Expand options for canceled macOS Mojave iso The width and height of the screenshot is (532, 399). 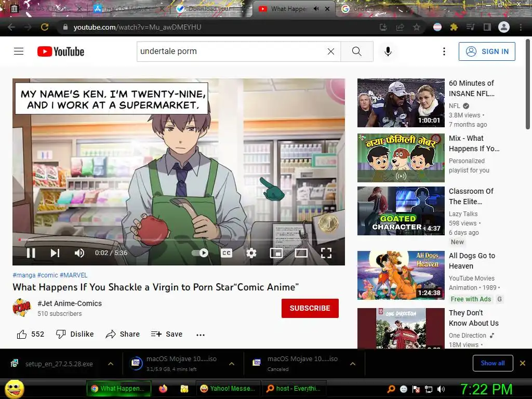pos(353,364)
